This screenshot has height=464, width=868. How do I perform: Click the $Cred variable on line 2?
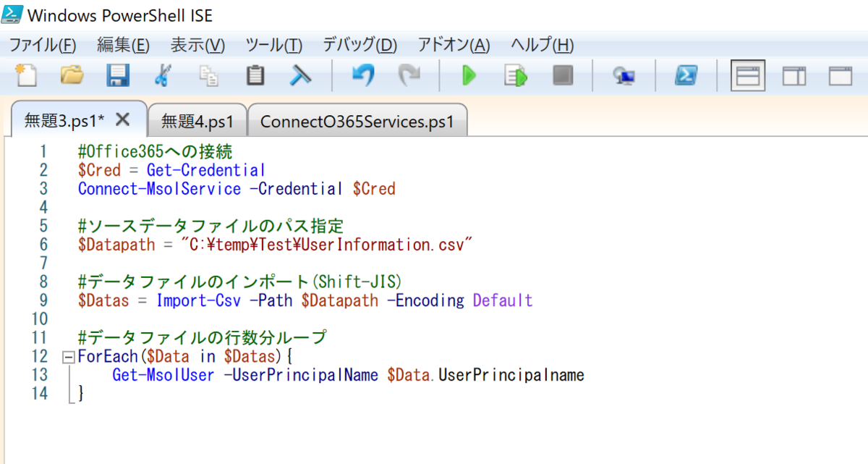pos(99,170)
